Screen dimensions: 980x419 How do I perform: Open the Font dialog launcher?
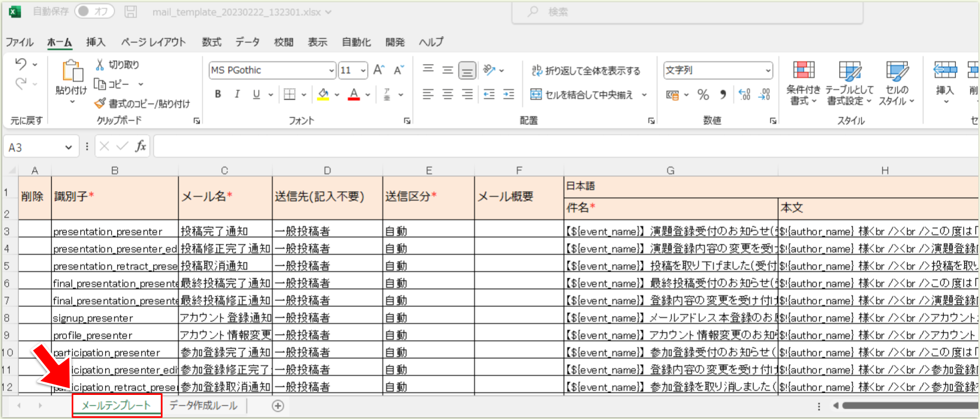pos(407,121)
